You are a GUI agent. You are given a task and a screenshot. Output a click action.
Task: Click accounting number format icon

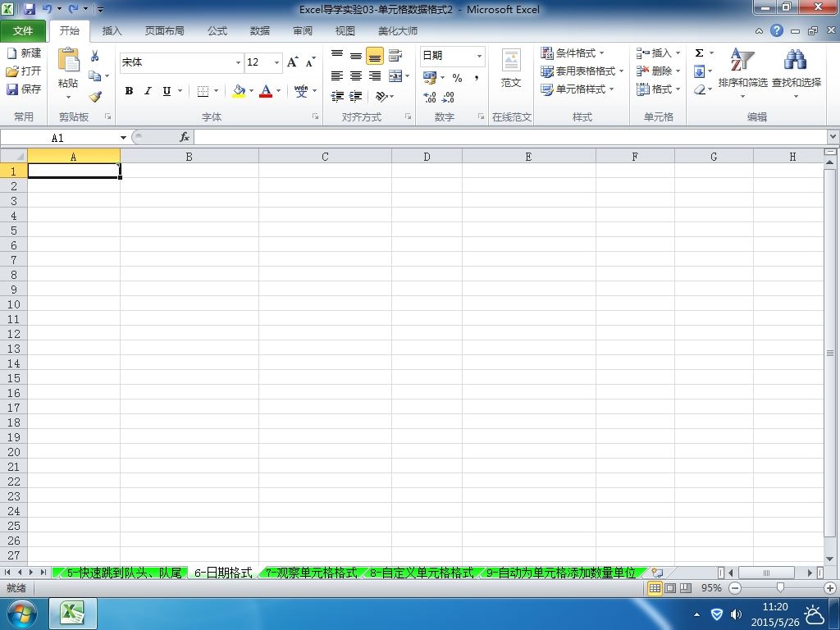click(430, 78)
